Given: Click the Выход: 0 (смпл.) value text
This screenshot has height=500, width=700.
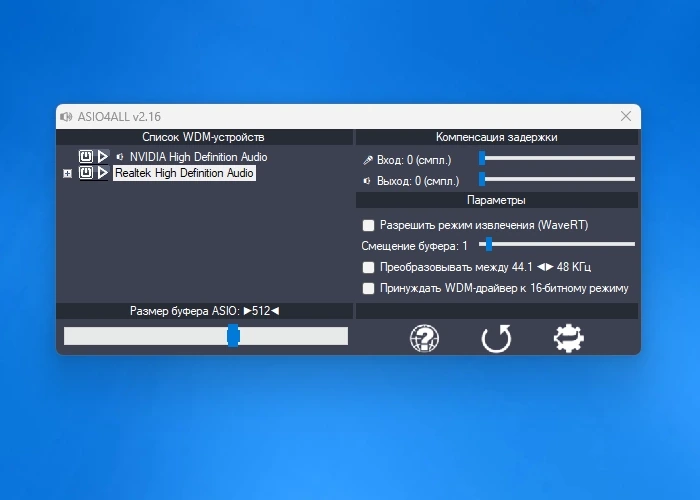Looking at the screenshot, I should click(x=418, y=181).
